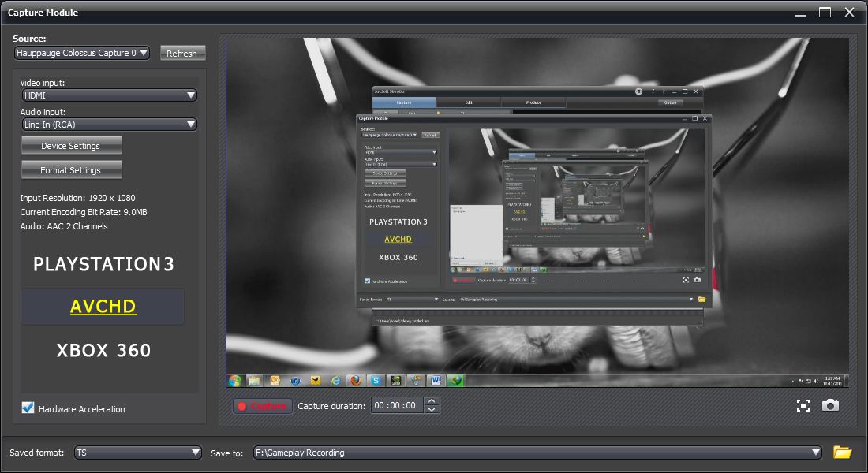Expand the Video input HDMI dropdown
Viewport: 868px width, 473px height.
tap(110, 95)
